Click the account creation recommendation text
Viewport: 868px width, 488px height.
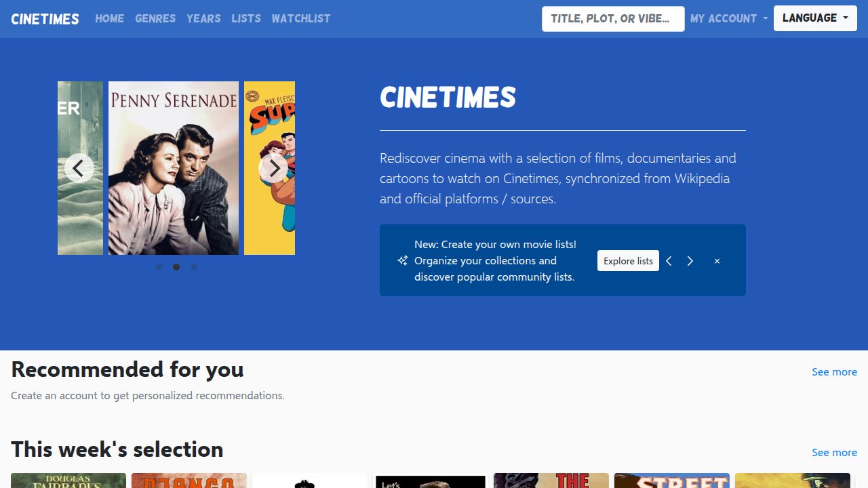tap(148, 395)
